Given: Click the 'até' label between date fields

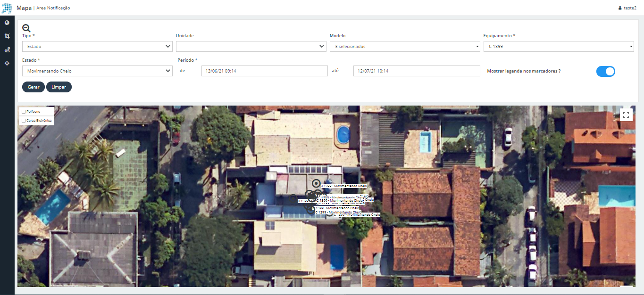Looking at the screenshot, I should coord(335,71).
